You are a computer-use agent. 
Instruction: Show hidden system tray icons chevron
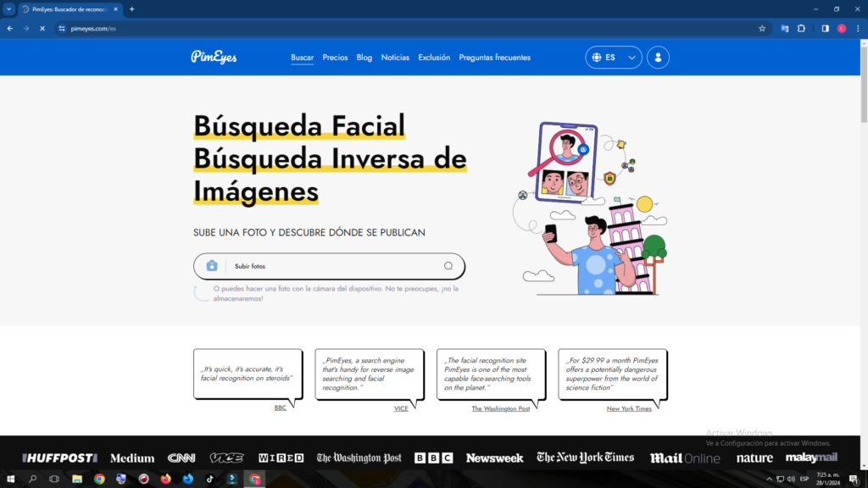(769, 480)
